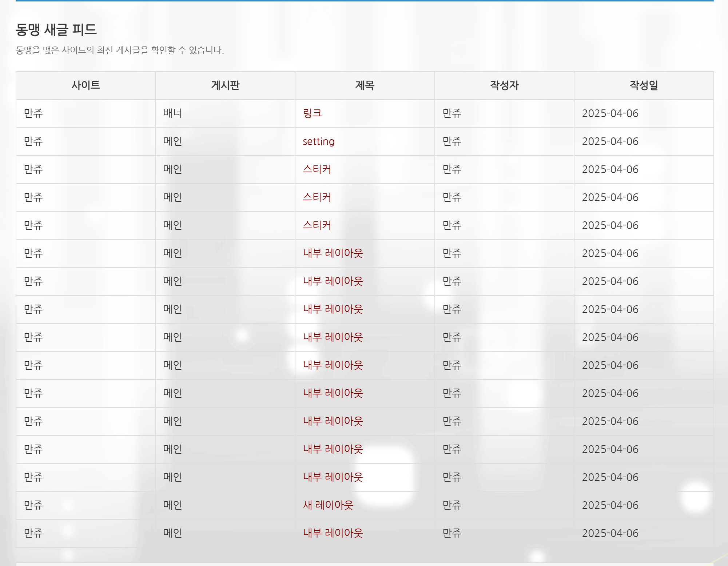This screenshot has height=566, width=728.
Task: Open the last 내부 레이아웃 post
Action: pyautogui.click(x=333, y=533)
